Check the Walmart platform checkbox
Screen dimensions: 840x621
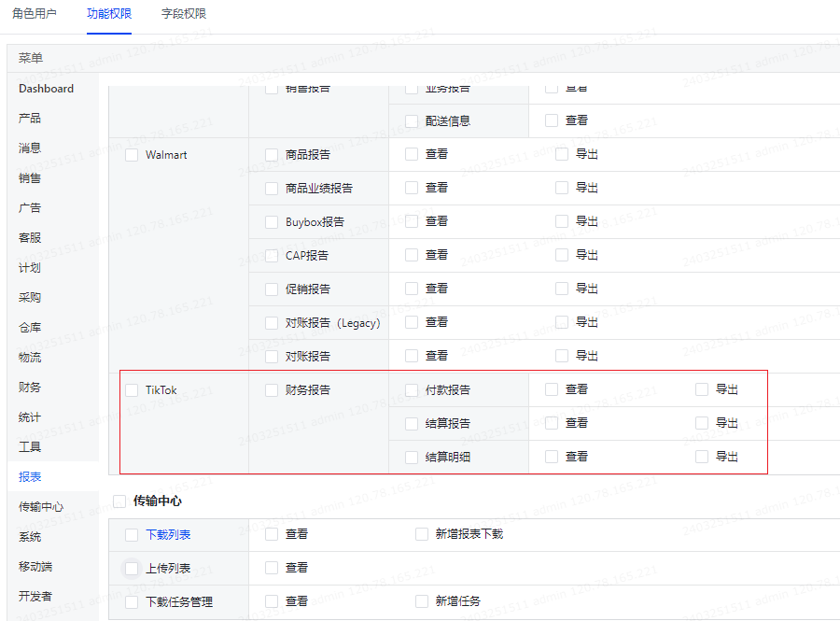[x=132, y=155]
